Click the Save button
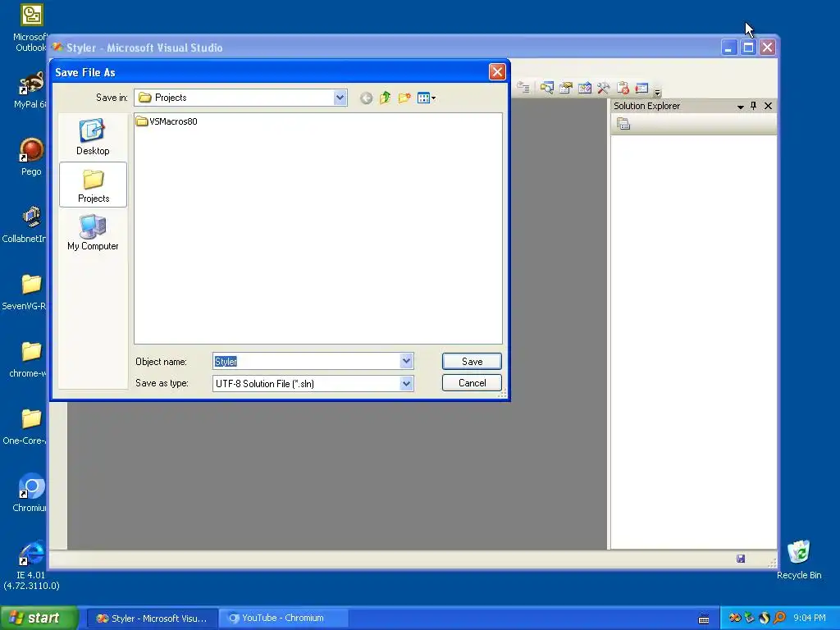 pos(472,362)
